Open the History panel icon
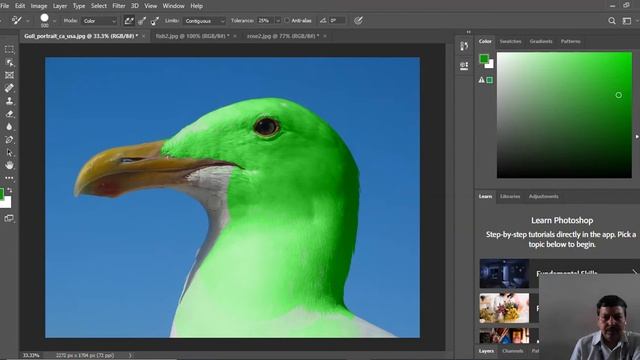The width and height of the screenshot is (640, 360). click(x=464, y=46)
